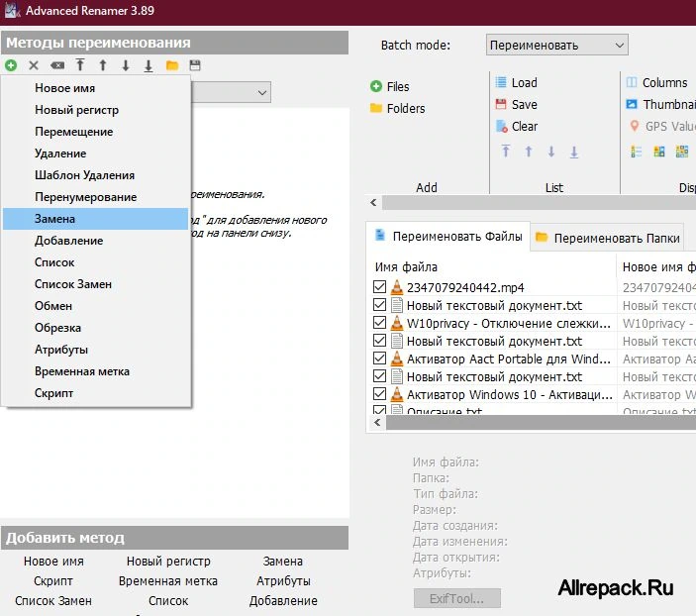Move method up arrow in methods toolbar

point(103,65)
